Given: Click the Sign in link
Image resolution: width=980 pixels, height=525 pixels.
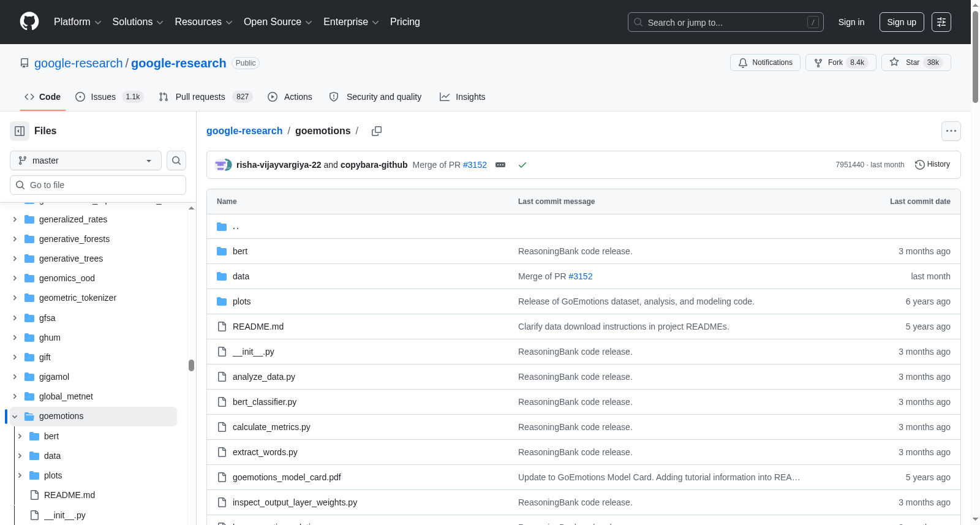Looking at the screenshot, I should (x=851, y=22).
